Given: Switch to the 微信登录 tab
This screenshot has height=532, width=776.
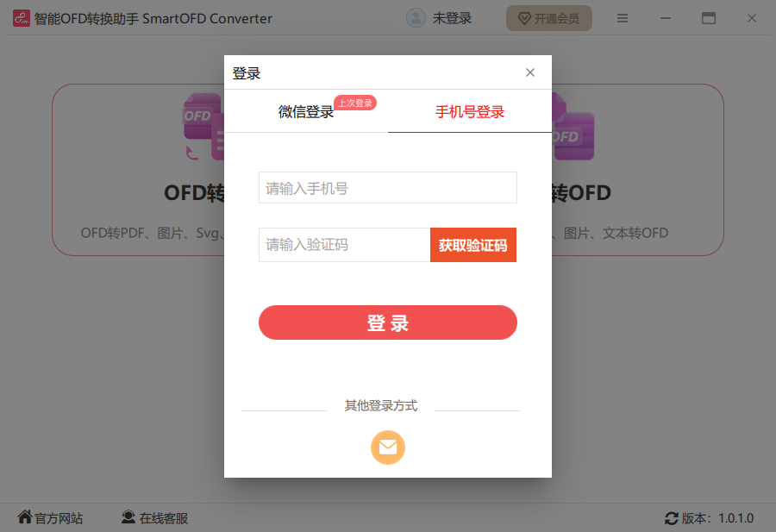Looking at the screenshot, I should (306, 112).
